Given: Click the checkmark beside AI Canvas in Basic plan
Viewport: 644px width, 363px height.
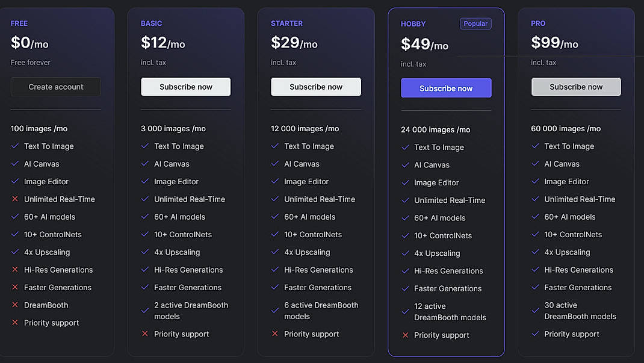Looking at the screenshot, I should point(144,164).
